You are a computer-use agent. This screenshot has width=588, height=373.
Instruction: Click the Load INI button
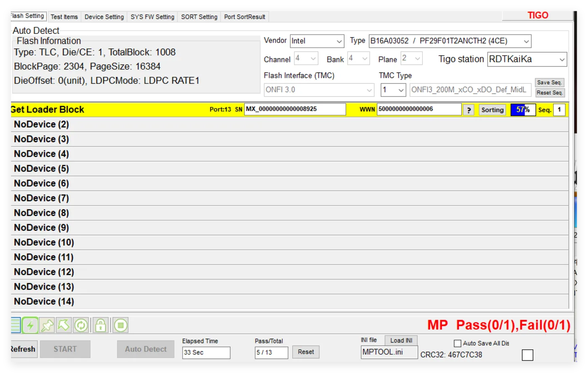(401, 341)
